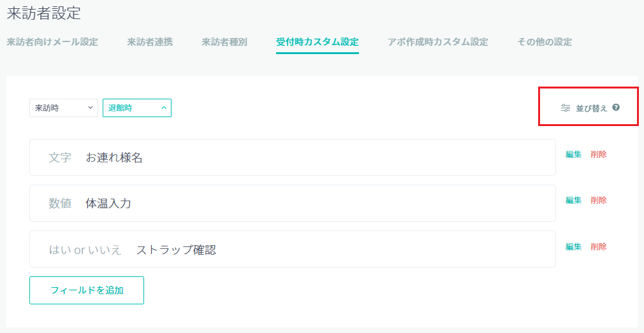
Task: Click the help question mark icon
Action: (x=616, y=108)
